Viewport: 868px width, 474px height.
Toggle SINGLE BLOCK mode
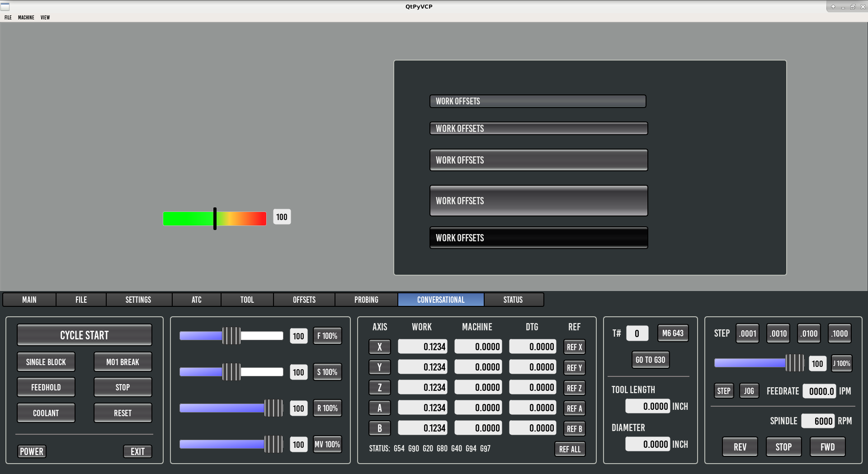click(x=46, y=362)
